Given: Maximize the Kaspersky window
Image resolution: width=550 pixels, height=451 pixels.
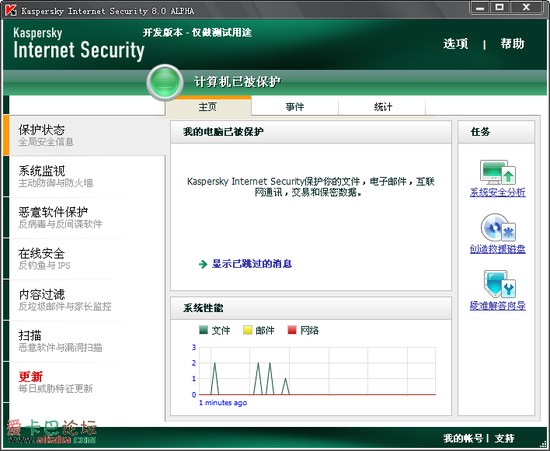Looking at the screenshot, I should pyautogui.click(x=500, y=8).
